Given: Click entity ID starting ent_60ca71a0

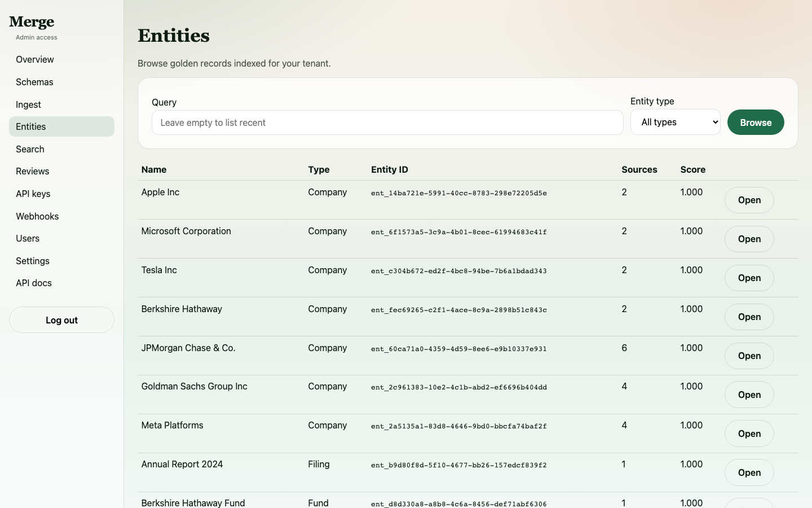Looking at the screenshot, I should click(459, 349).
